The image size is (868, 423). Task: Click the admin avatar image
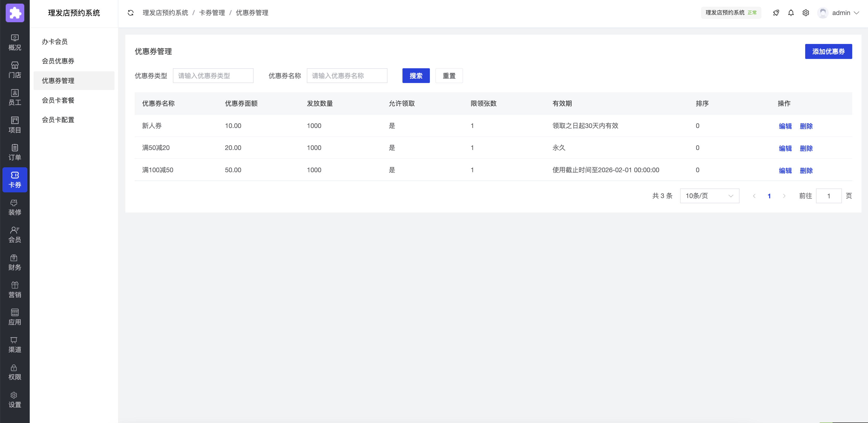pyautogui.click(x=823, y=13)
